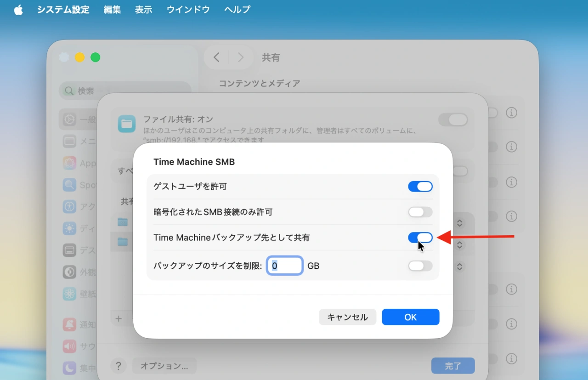Click the キャンセル button to dismiss the dialog

347,317
